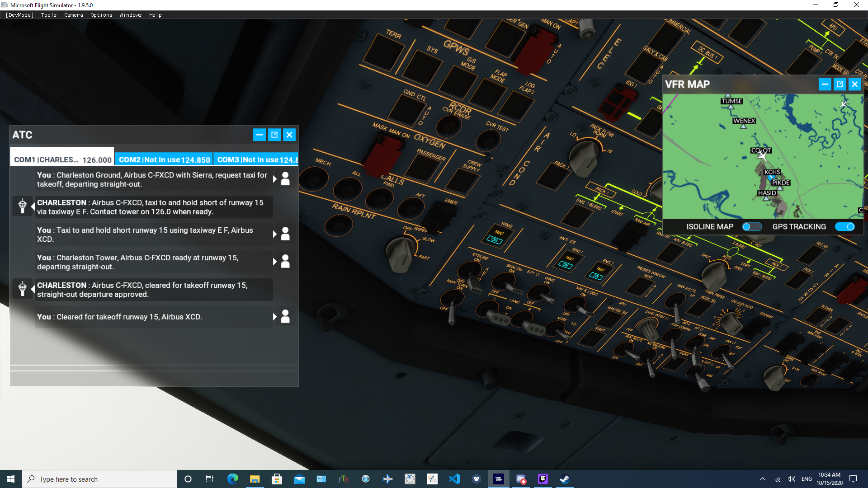Select the KCHS airport marker on map

(x=772, y=172)
